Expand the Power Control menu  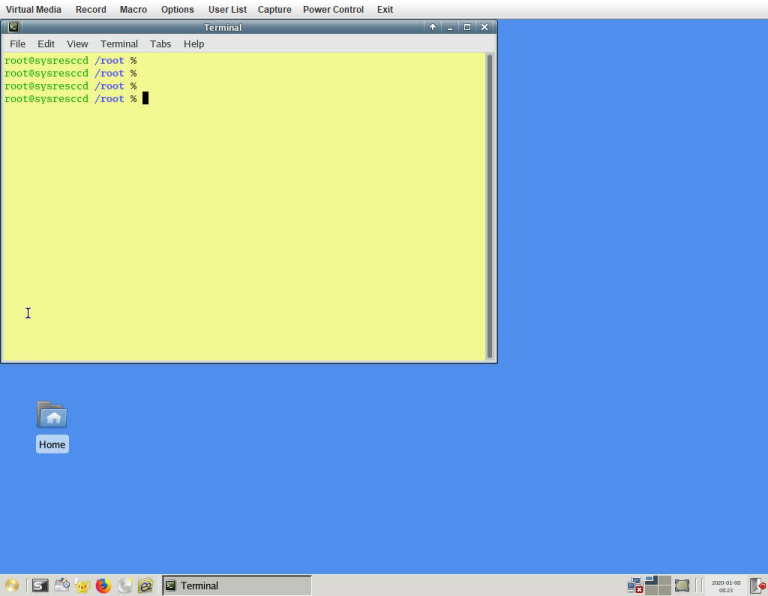pyautogui.click(x=333, y=9)
